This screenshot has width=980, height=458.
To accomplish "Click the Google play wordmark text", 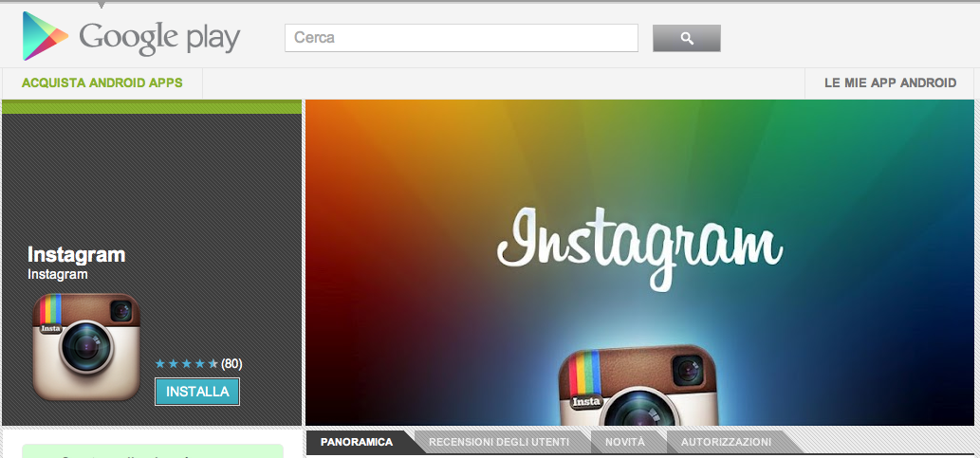I will pyautogui.click(x=159, y=38).
